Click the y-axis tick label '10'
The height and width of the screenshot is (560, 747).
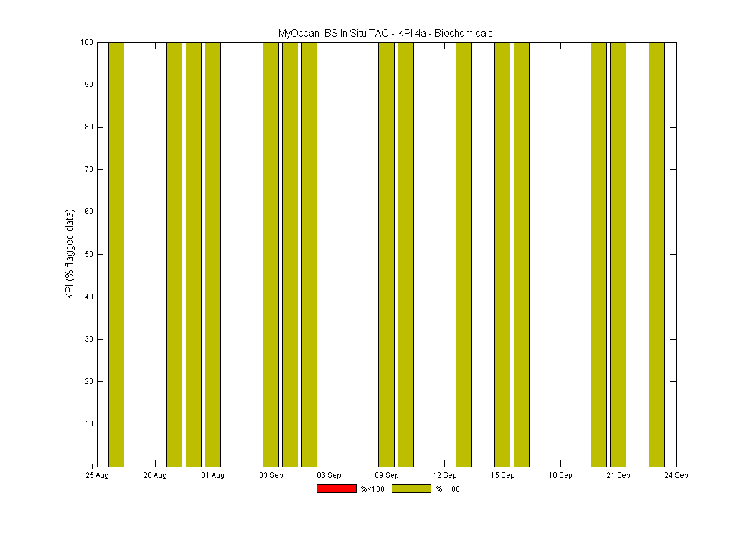point(89,424)
